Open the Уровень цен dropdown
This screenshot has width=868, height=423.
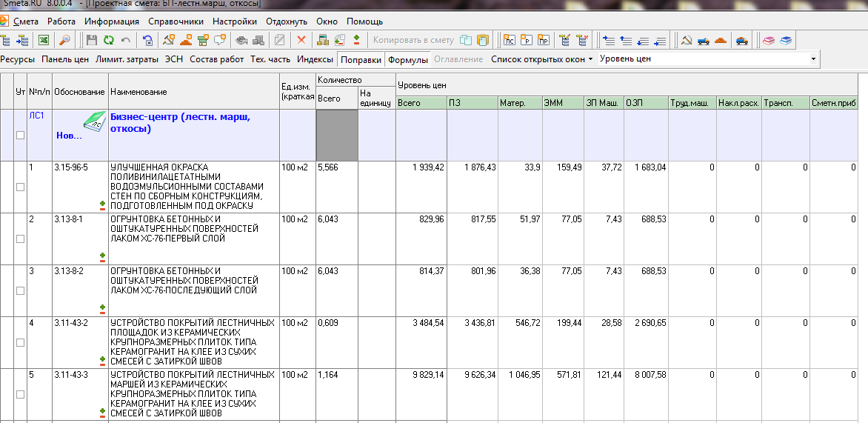(813, 59)
